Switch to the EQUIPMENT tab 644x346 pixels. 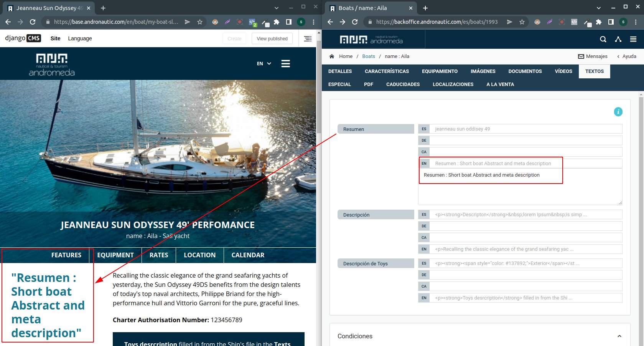[x=115, y=255]
